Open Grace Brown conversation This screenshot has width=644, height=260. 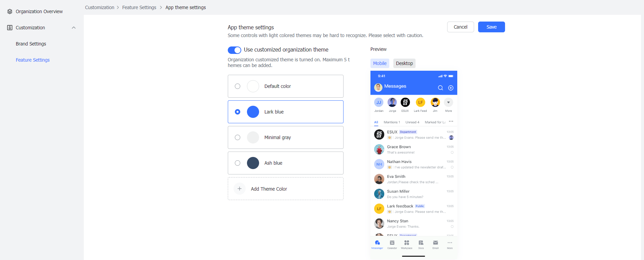(414, 149)
